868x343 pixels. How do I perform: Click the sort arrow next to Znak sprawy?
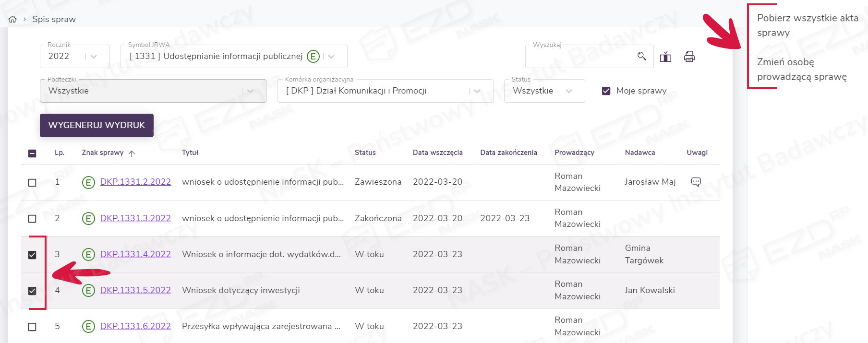point(132,153)
